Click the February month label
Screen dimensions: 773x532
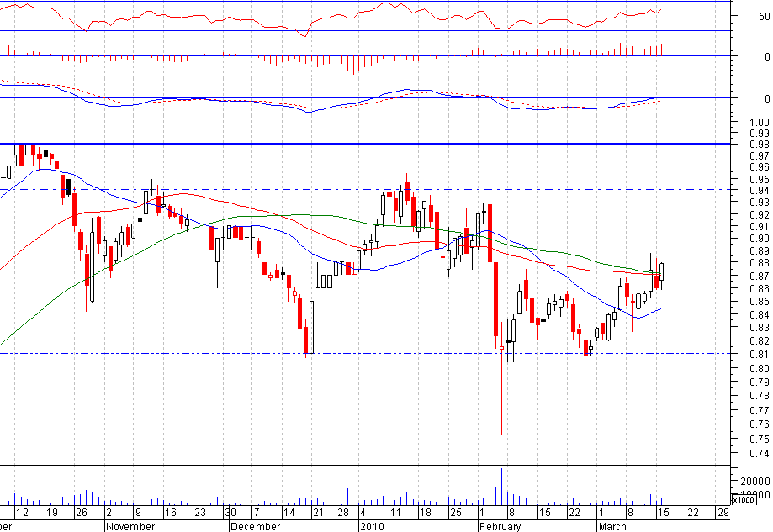500,526
